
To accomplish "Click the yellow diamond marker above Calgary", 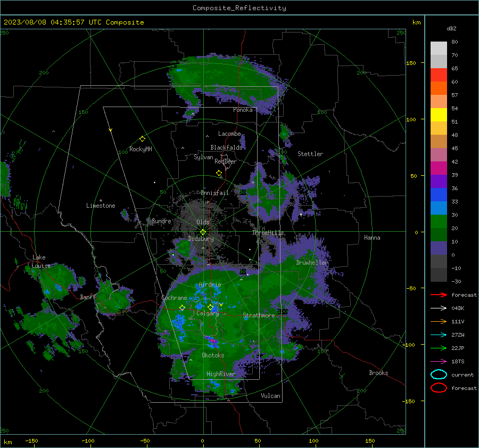I will pyautogui.click(x=210, y=307).
